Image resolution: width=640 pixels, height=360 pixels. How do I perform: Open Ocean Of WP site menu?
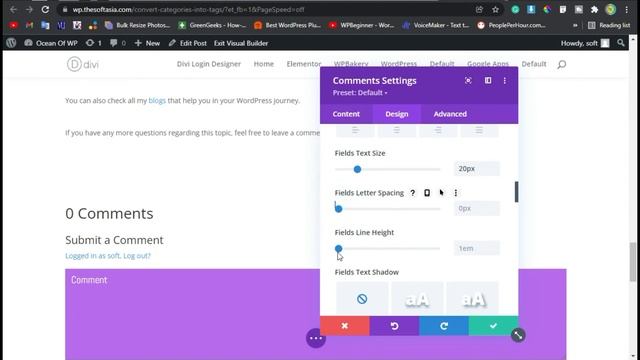coord(51,43)
